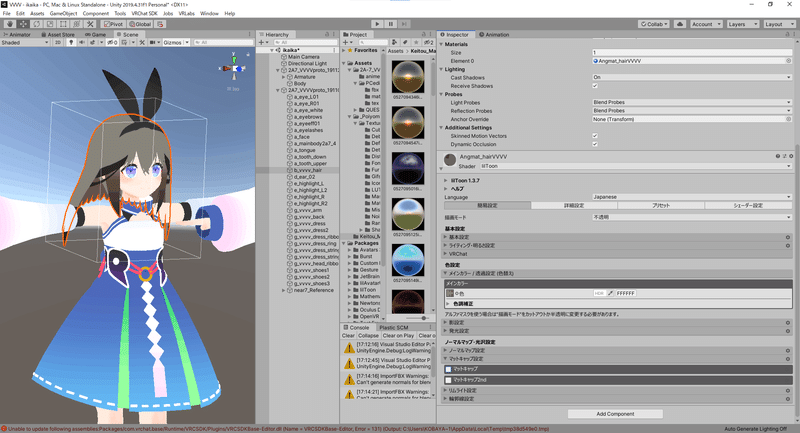Click the Hierarchy lock icon
The image size is (800, 433).
tap(327, 34)
